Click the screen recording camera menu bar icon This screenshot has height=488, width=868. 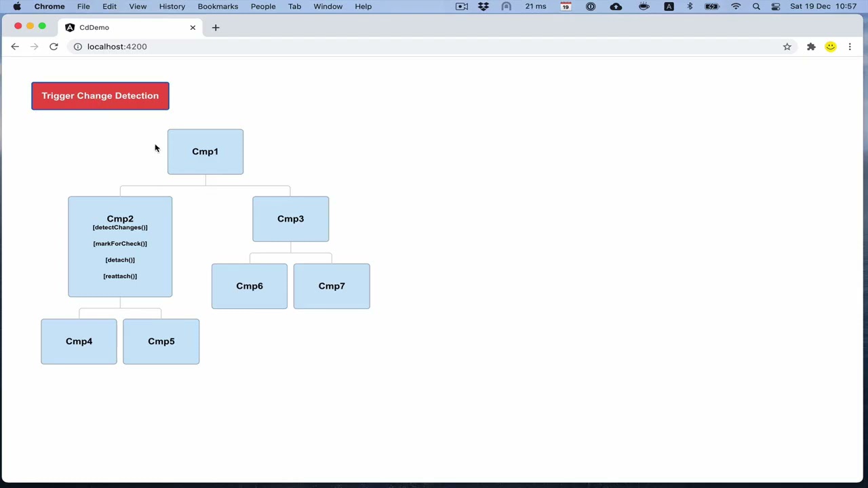(462, 7)
